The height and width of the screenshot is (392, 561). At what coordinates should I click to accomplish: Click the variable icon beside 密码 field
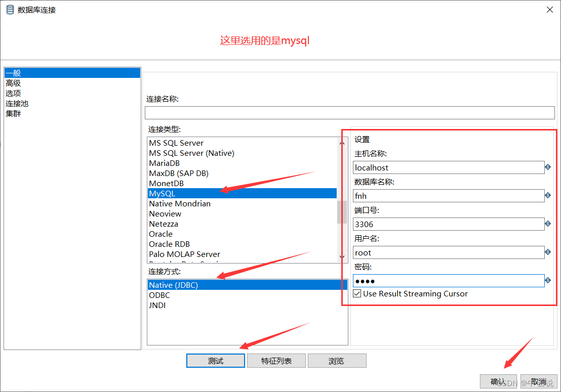click(547, 280)
